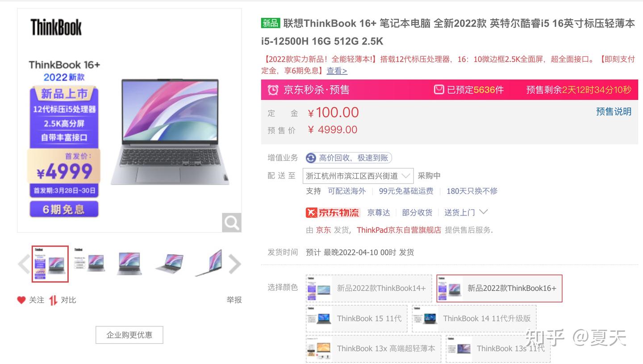Select the 新品2022款ThinkBook14+ option
The height and width of the screenshot is (364, 643).
coord(369,288)
